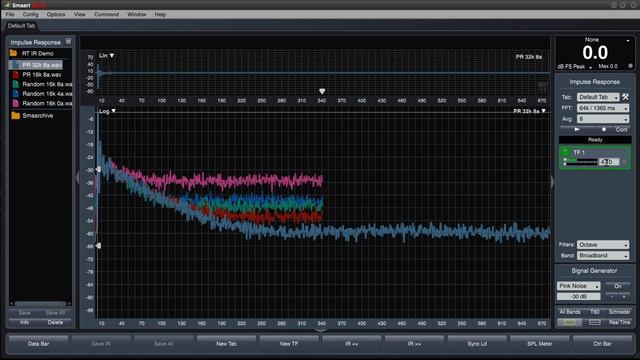Screen dimensions: 640x360
Task: Click the New Tab button
Action: 226,344
